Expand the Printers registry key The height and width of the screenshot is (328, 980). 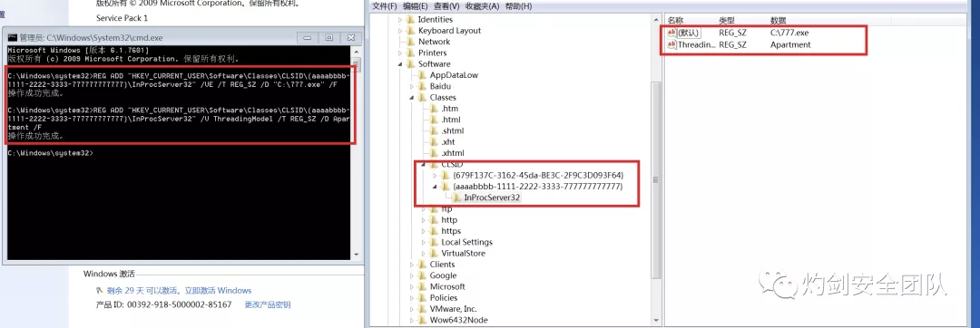[x=401, y=53]
